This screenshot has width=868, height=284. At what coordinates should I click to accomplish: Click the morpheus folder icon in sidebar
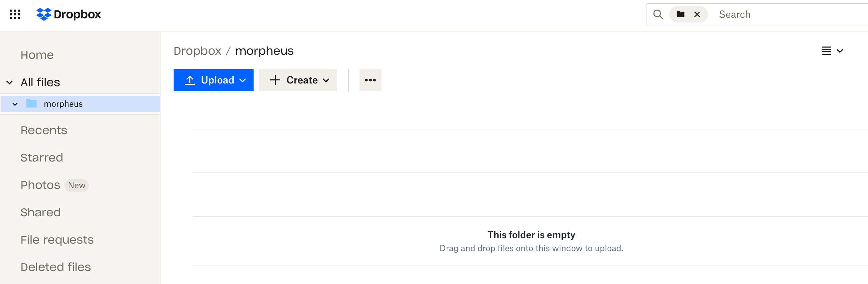coord(31,104)
